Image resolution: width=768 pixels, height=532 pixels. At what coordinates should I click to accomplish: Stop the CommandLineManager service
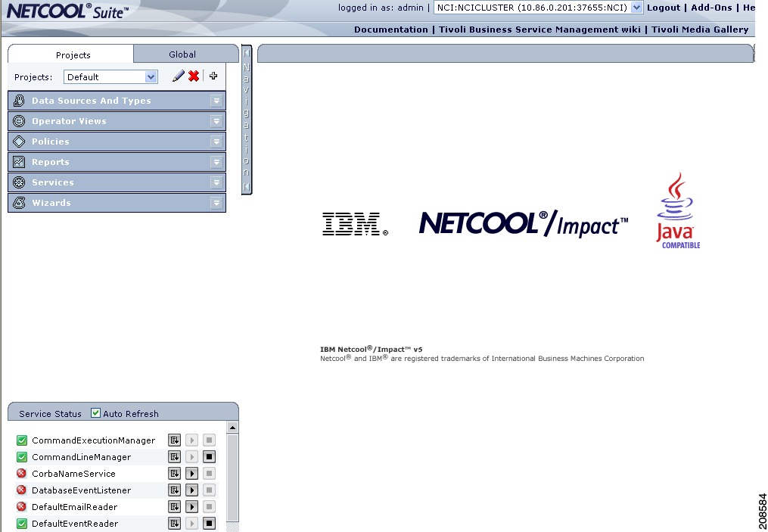[209, 457]
